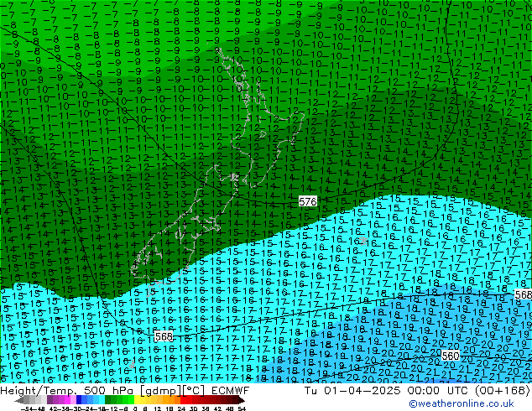Screen dimensions: 532x411
Task: Click the 560 height contour label
Action: 451,356
